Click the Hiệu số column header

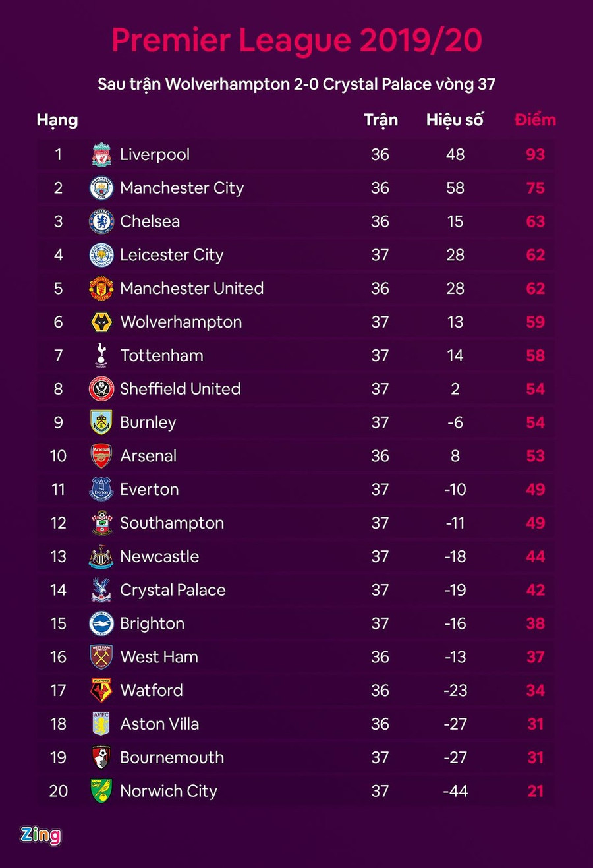point(455,120)
